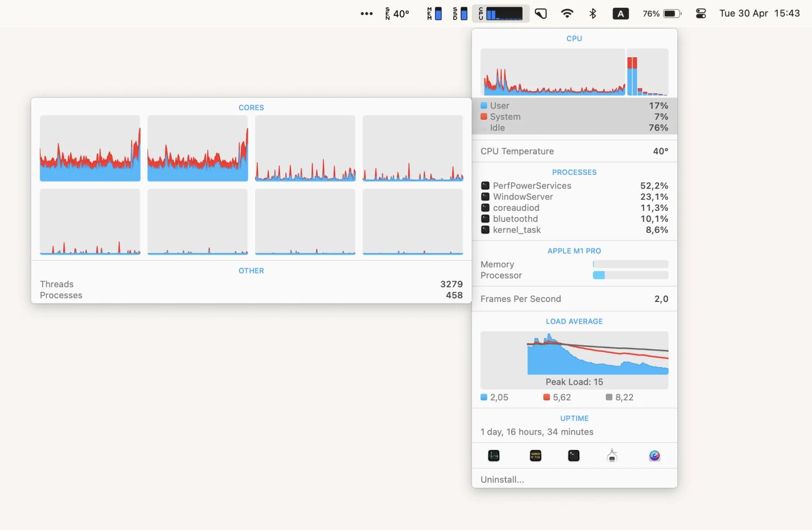This screenshot has height=530, width=812.
Task: Select the coreaudiod 11,3% row
Action: (574, 207)
